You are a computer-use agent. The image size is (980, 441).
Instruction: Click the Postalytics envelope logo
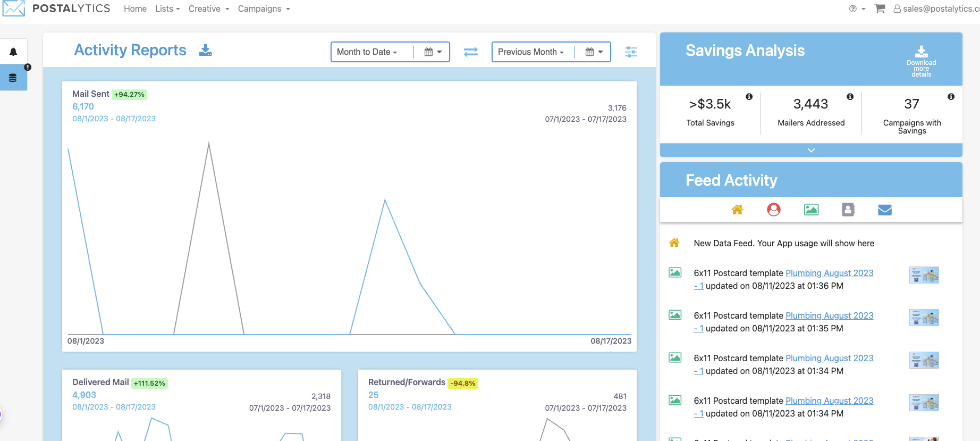[14, 9]
